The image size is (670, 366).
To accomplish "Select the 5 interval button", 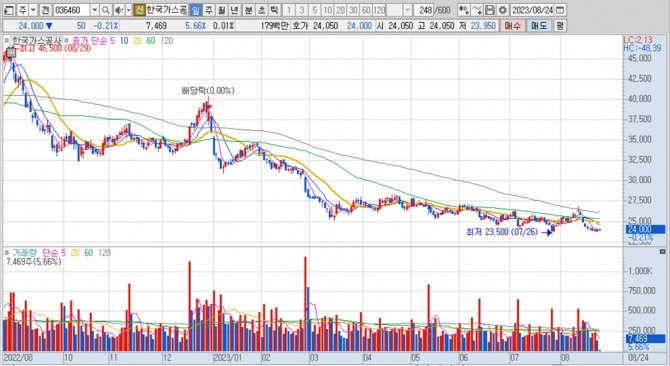I will pyautogui.click(x=314, y=10).
